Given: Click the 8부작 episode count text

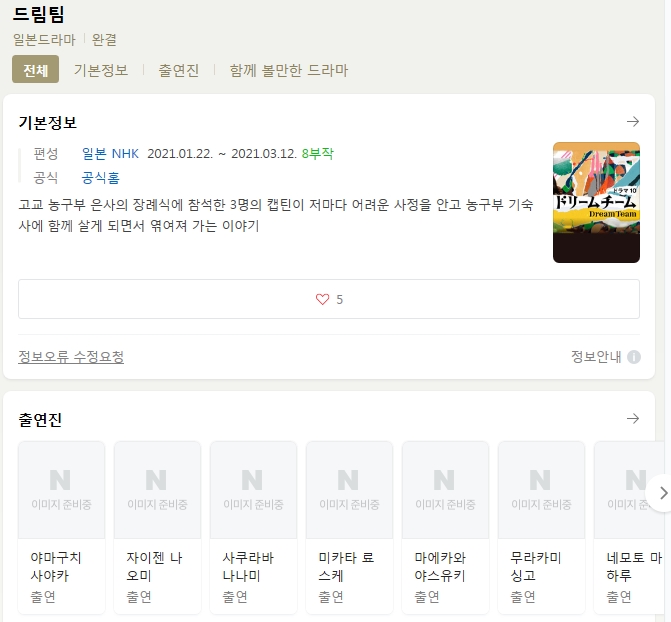Looking at the screenshot, I should (318, 153).
